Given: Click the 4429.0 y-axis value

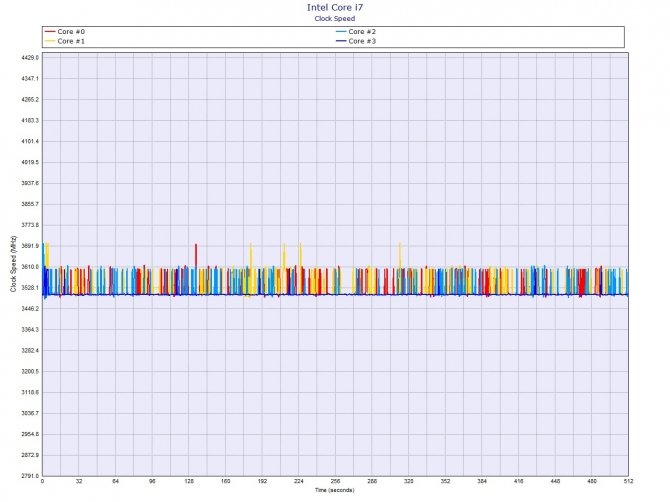Looking at the screenshot, I should click(x=30, y=58).
